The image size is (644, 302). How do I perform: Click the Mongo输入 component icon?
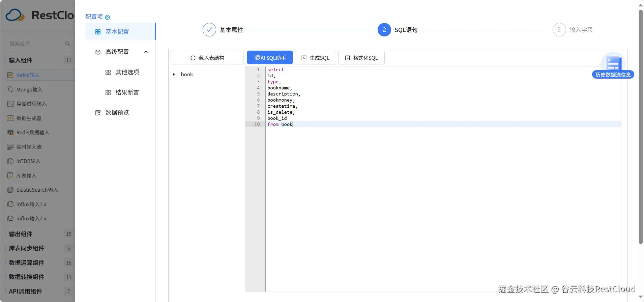(x=10, y=90)
